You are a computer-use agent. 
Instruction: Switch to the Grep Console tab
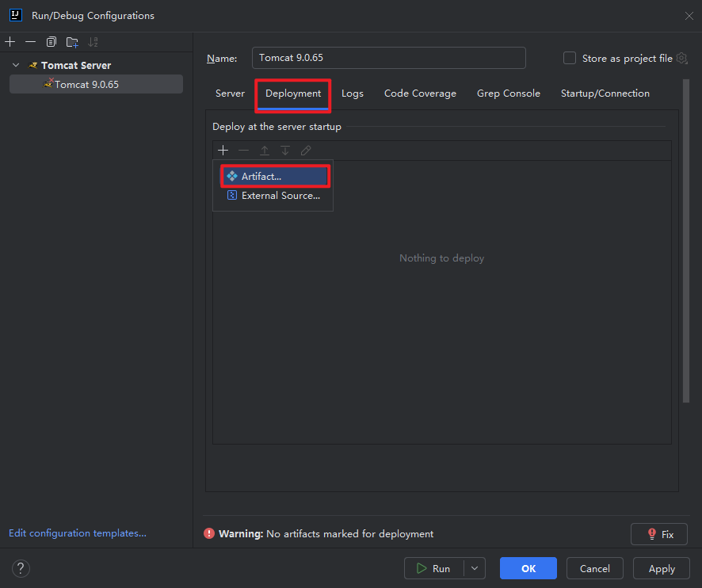pos(509,94)
